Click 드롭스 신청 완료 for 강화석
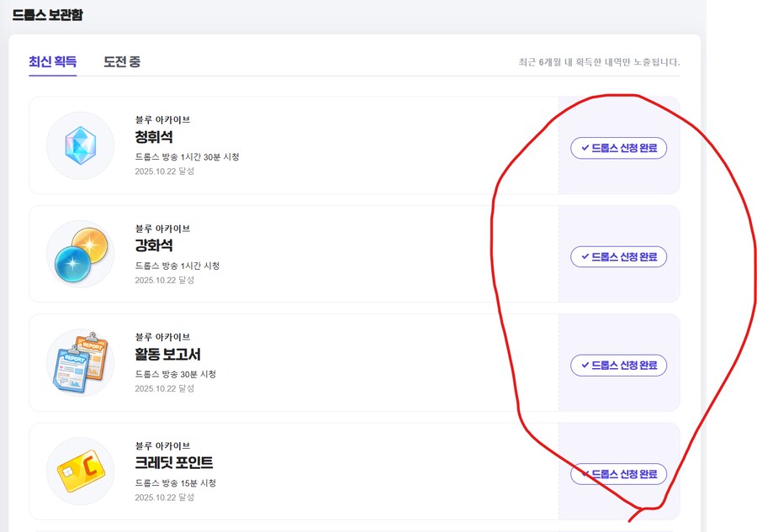This screenshot has height=532, width=757. tap(619, 256)
